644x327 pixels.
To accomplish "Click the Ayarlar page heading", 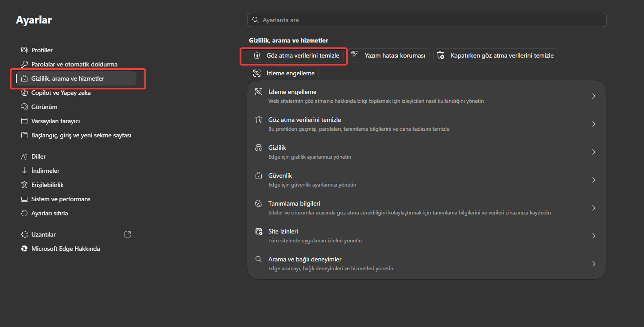I will point(34,20).
